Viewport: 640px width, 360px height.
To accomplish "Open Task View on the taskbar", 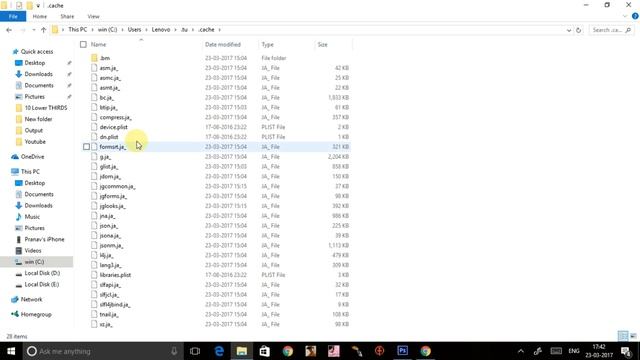I will (x=195, y=351).
